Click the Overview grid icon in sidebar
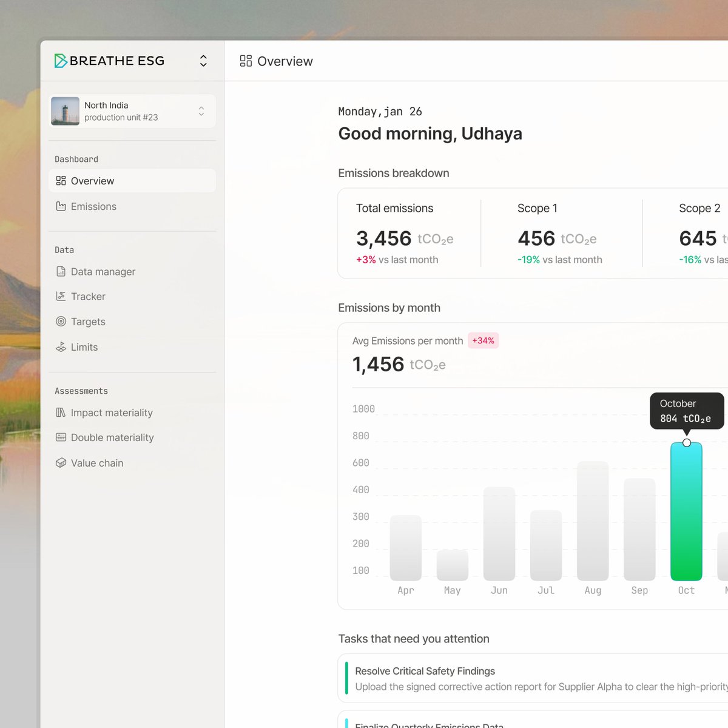 tap(61, 181)
